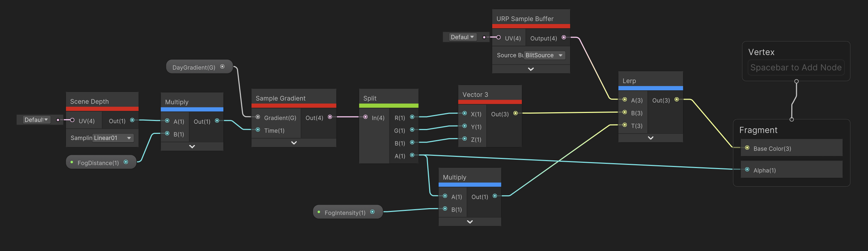Viewport: 868px width, 251px height.
Task: Click the URP Sample Buffer Output(4) port
Action: [564, 37]
